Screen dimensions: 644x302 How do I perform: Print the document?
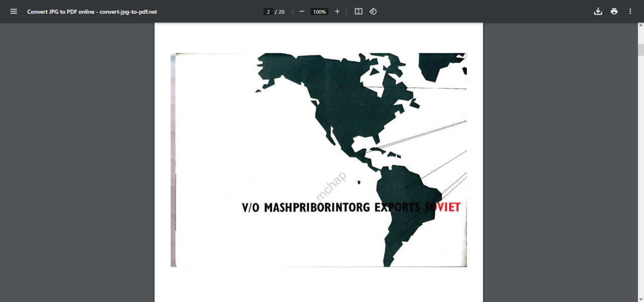(614, 12)
